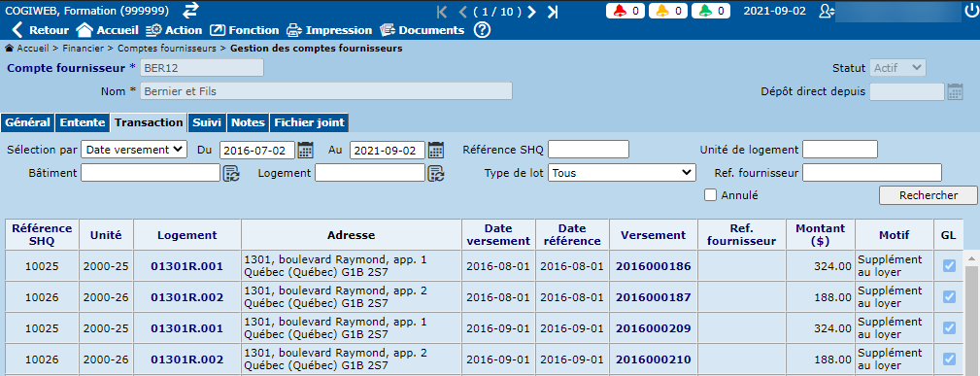Open calendar beside the Du date field
The height and width of the screenshot is (376, 980).
(306, 151)
